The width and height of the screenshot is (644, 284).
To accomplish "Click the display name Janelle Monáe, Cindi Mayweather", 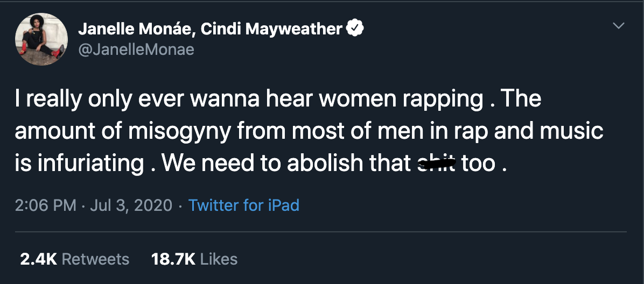I will coord(210,29).
